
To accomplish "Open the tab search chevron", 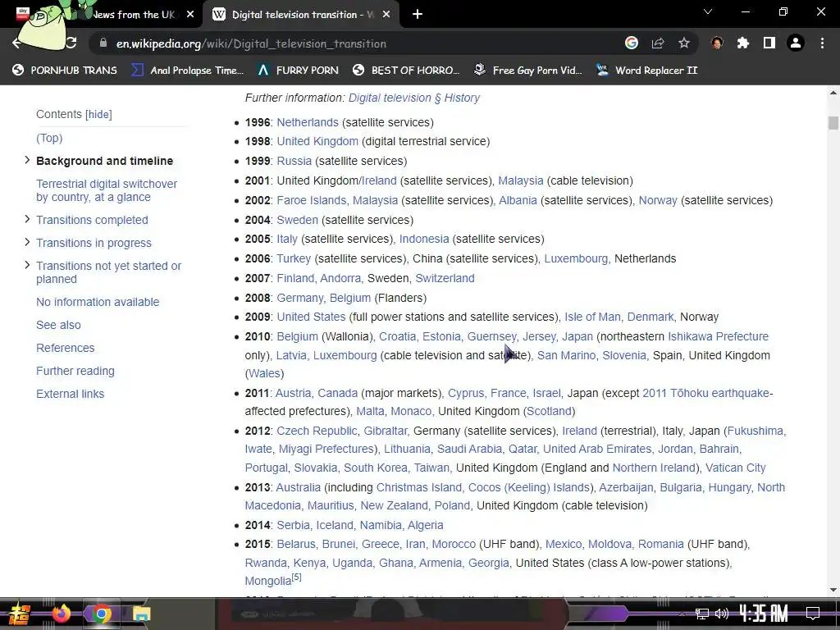I will point(708,11).
